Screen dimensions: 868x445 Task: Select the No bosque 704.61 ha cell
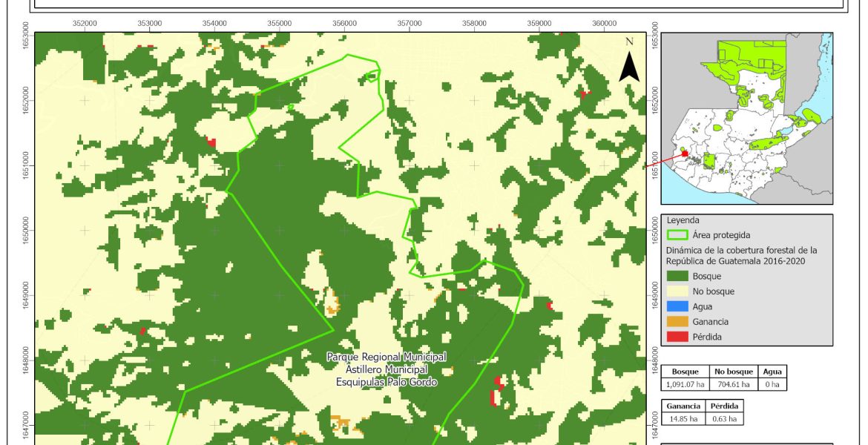click(x=734, y=383)
